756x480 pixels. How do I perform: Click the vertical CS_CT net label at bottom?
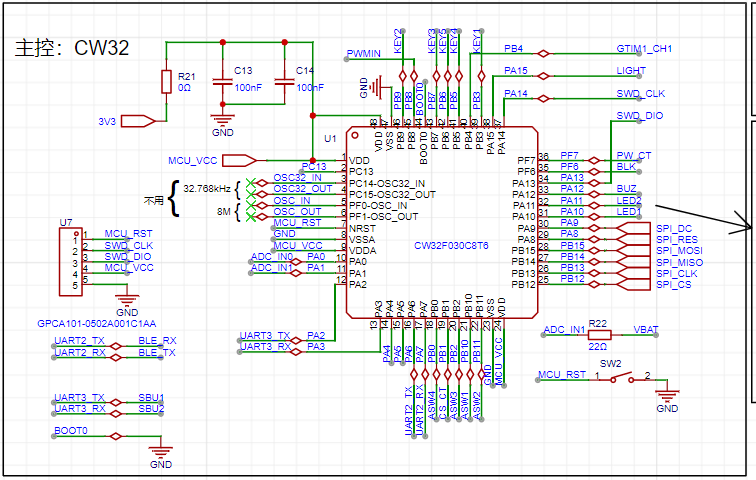(x=442, y=403)
